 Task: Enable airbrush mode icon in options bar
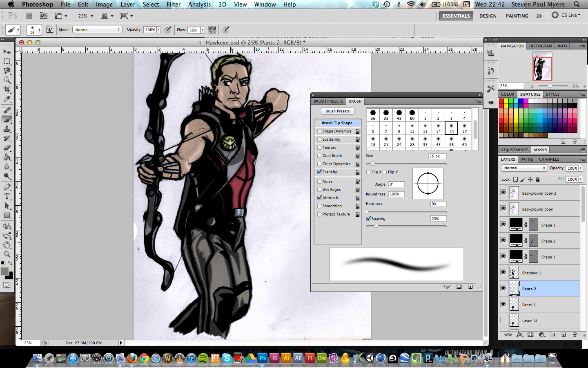tap(212, 30)
